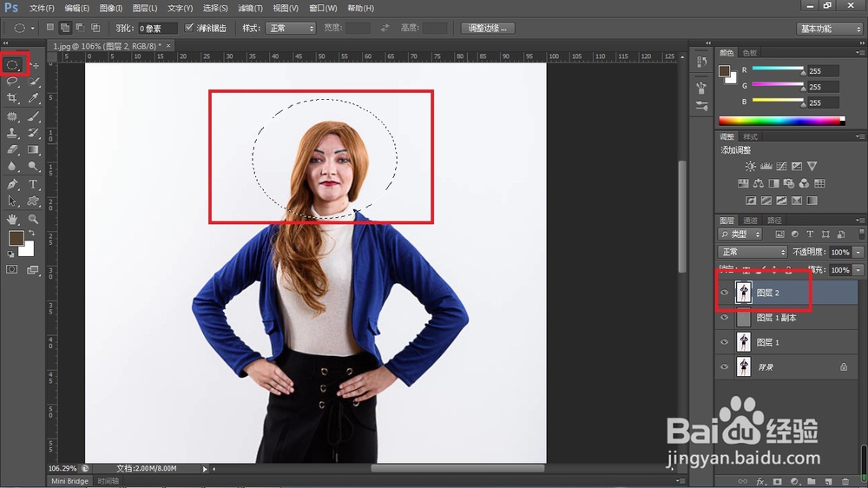Open the 填充 fill dropdown arrow
Viewport: 868px width, 488px height.
click(x=858, y=270)
